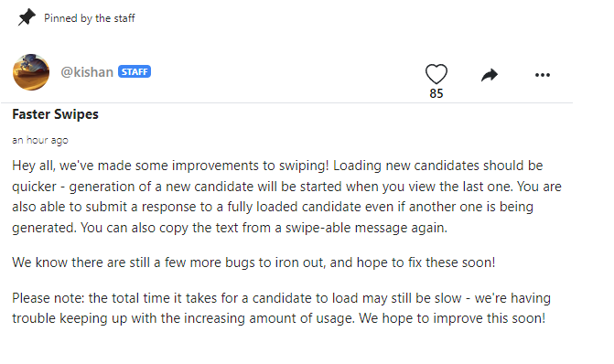
Task: Visit the @kishan username profile link
Action: click(87, 72)
